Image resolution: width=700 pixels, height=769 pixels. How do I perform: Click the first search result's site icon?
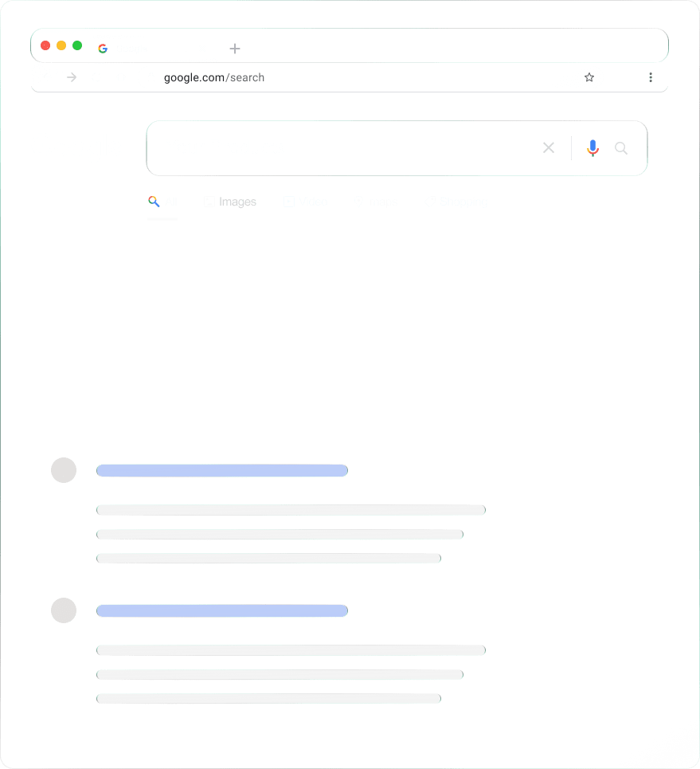point(64,470)
